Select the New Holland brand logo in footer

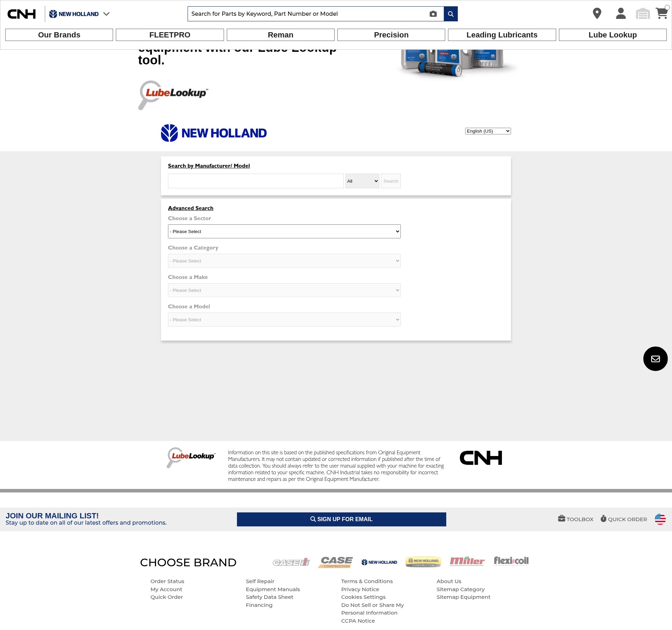point(379,562)
